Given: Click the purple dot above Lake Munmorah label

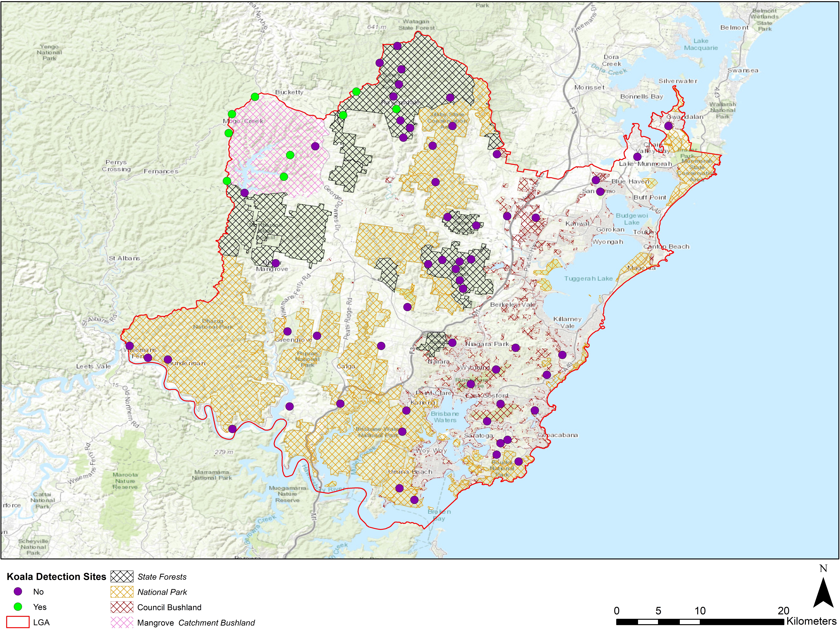Looking at the screenshot, I should [637, 156].
